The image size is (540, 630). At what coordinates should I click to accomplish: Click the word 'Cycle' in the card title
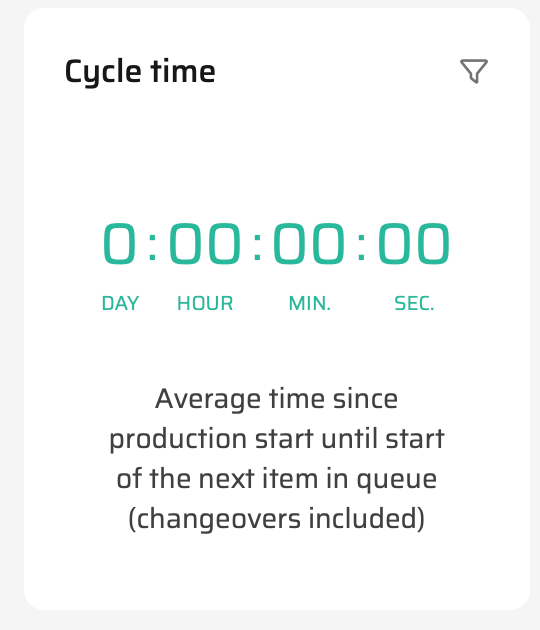[x=103, y=73]
